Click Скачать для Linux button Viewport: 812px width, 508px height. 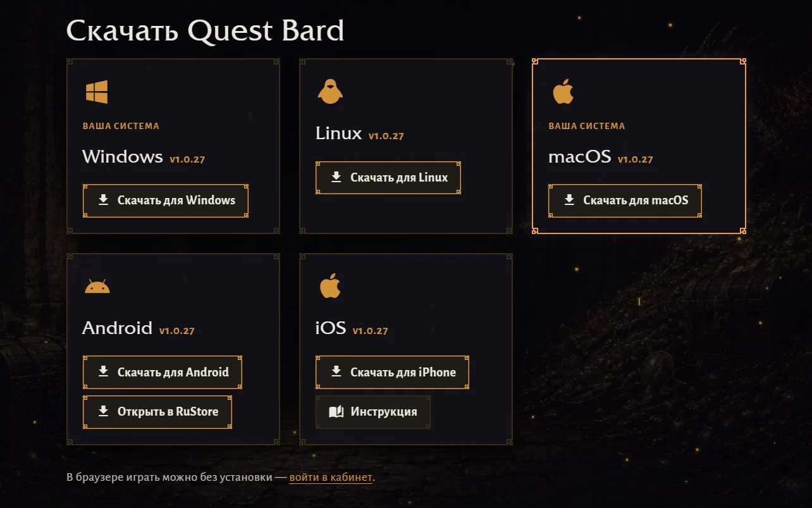click(388, 178)
